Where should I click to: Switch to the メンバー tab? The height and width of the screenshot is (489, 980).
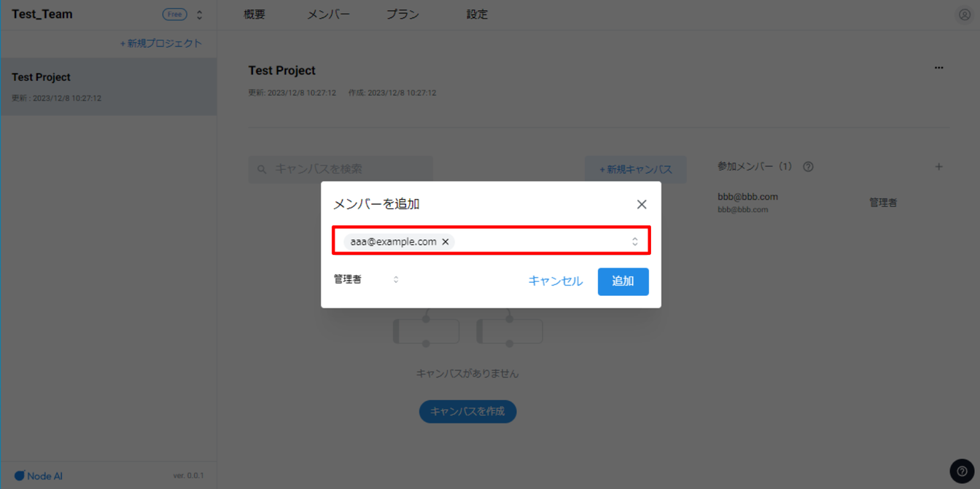(328, 15)
